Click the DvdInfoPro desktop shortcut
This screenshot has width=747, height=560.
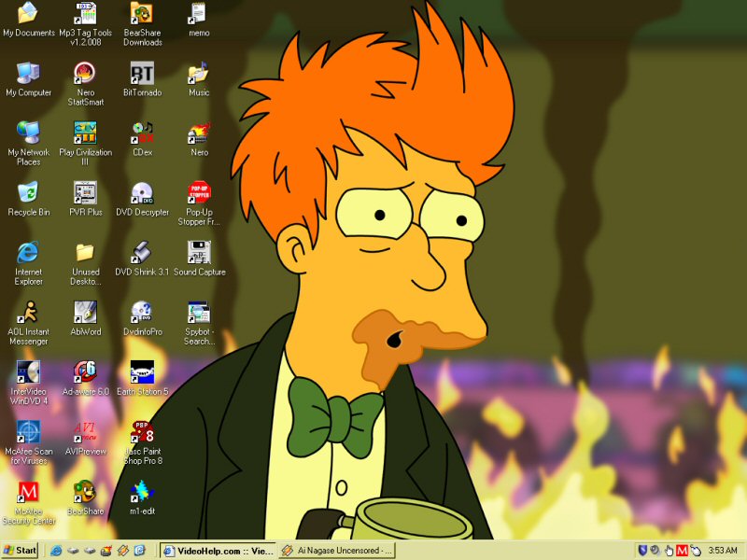tap(143, 318)
